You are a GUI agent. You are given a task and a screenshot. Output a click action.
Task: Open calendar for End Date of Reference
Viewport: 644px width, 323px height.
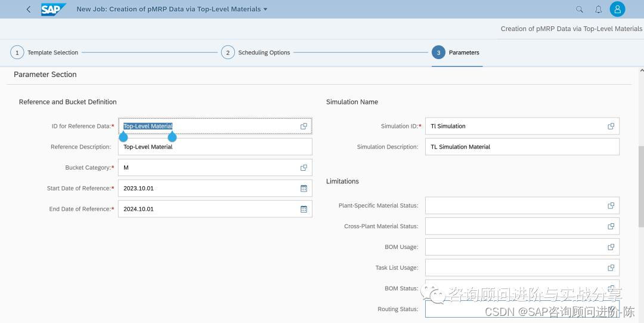[x=304, y=209]
